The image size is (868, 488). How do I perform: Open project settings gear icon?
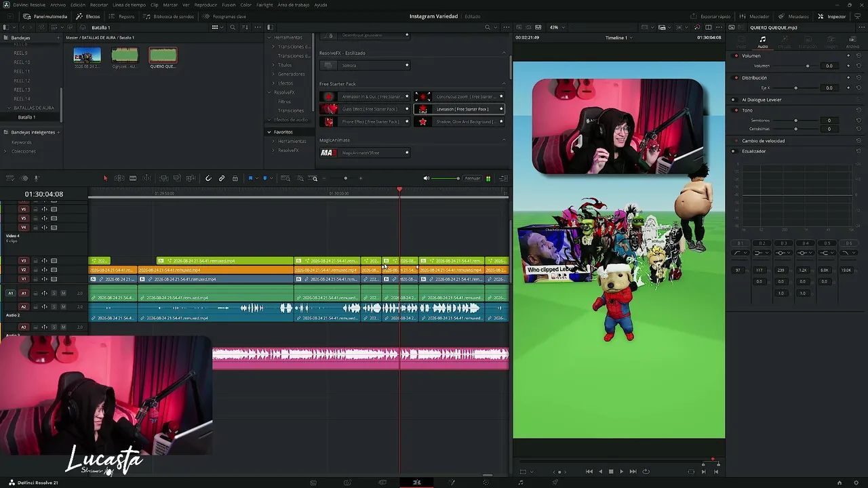point(857,483)
